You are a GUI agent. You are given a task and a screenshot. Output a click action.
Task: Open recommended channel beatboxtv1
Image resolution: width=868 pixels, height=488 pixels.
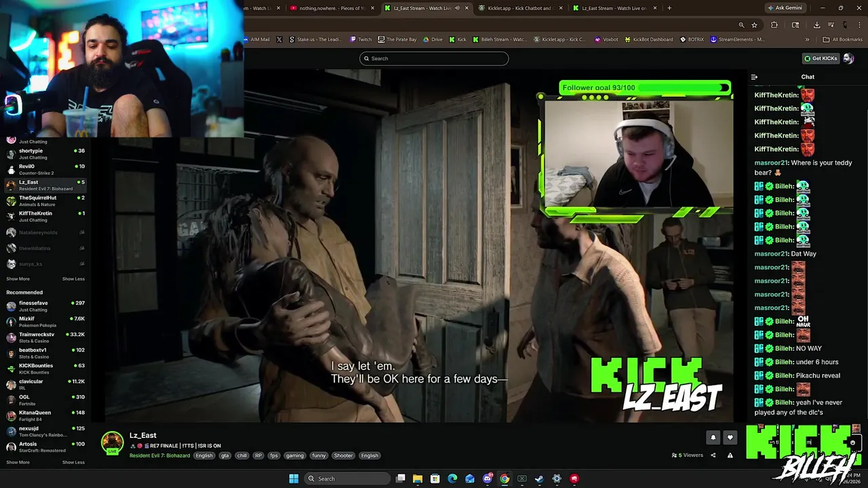(45, 353)
